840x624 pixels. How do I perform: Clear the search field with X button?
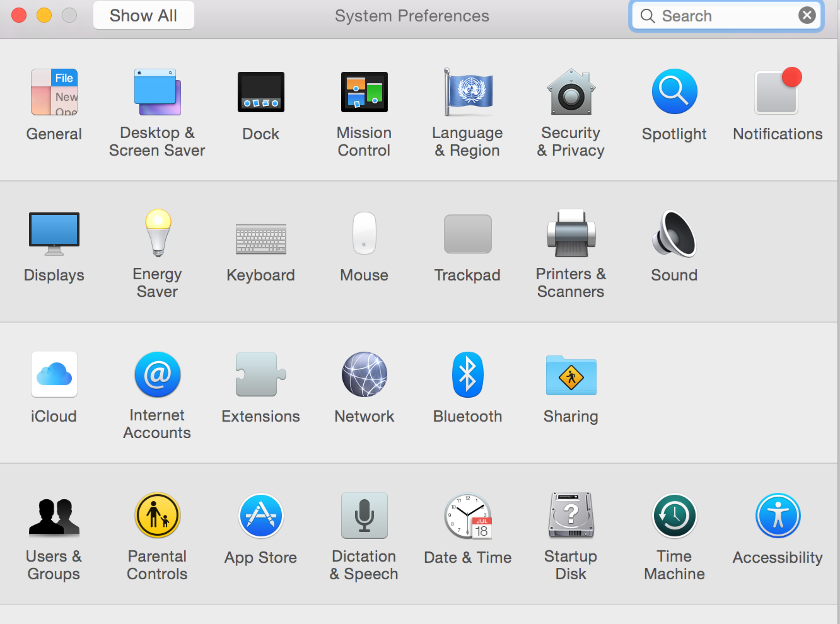pos(807,16)
